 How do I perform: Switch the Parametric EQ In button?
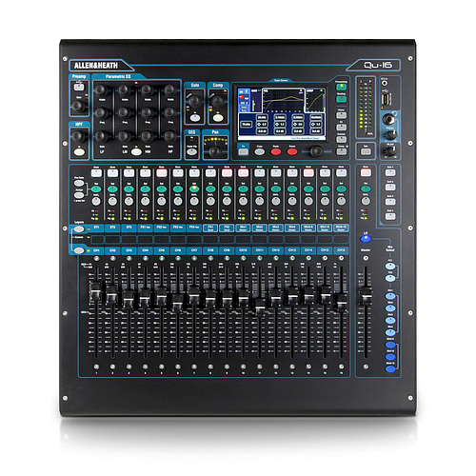tap(136, 151)
